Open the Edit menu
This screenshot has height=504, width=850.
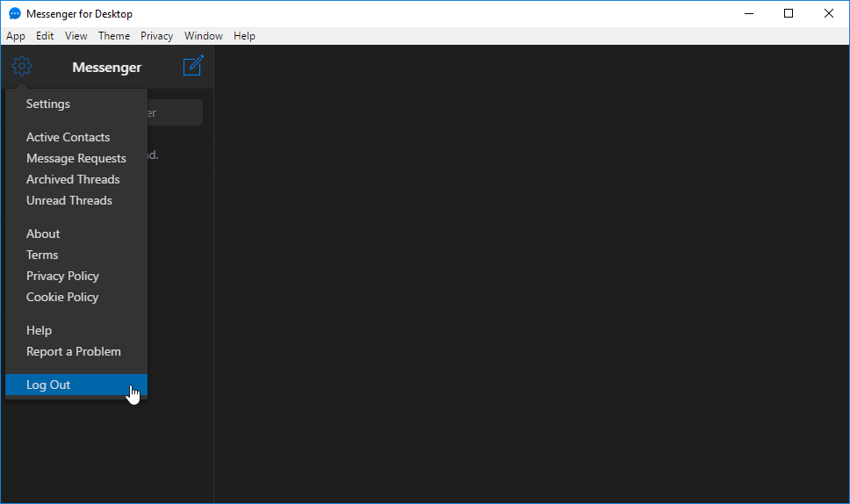(x=45, y=36)
